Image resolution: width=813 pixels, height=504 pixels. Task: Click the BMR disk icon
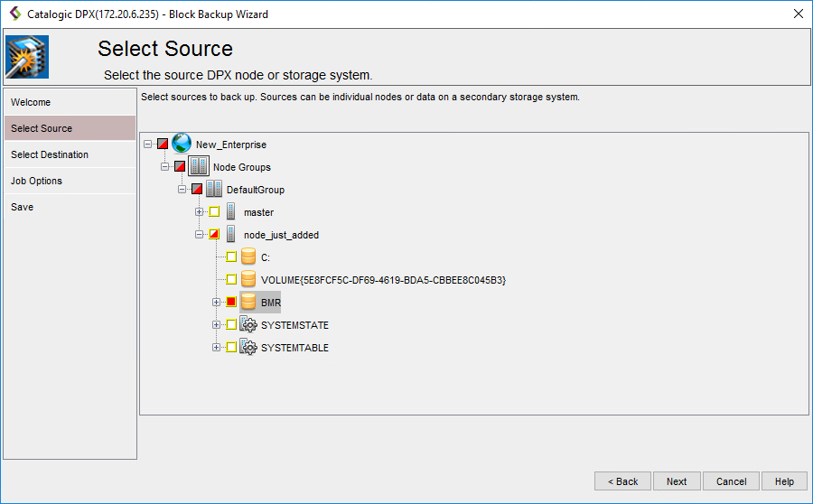[x=248, y=303]
